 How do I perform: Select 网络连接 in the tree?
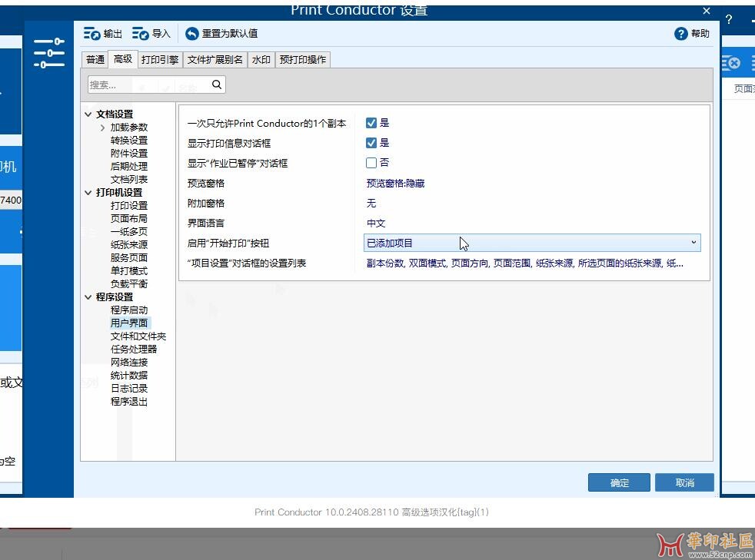[x=129, y=363]
